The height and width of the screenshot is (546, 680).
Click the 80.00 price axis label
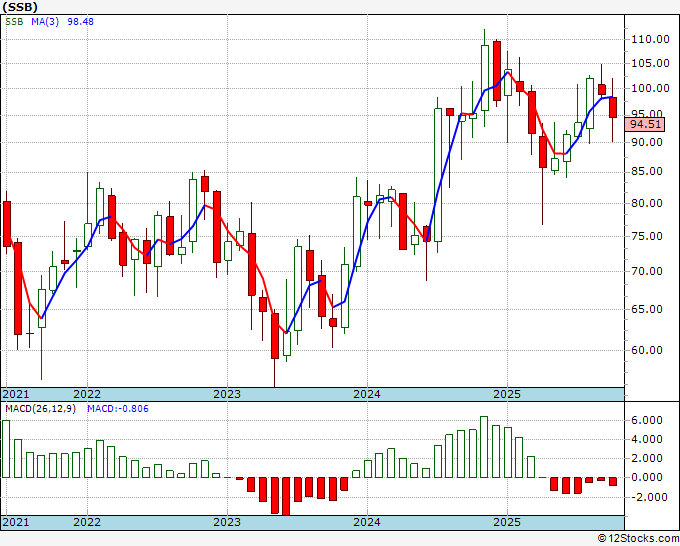click(647, 203)
